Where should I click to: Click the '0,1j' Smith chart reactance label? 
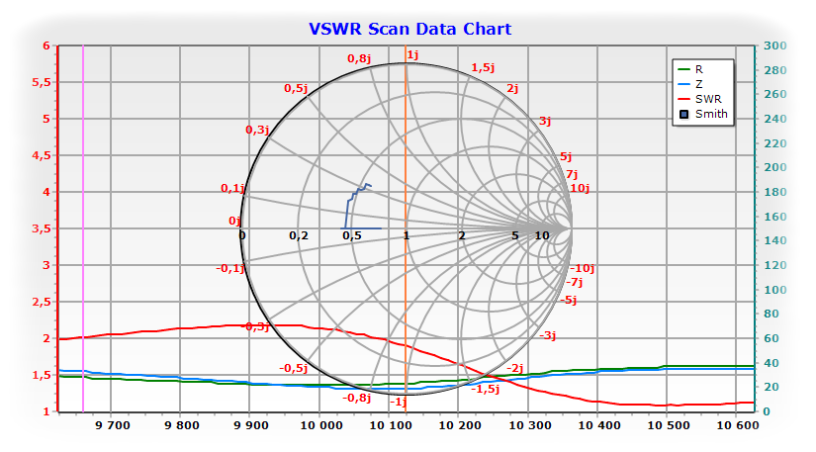[233, 188]
